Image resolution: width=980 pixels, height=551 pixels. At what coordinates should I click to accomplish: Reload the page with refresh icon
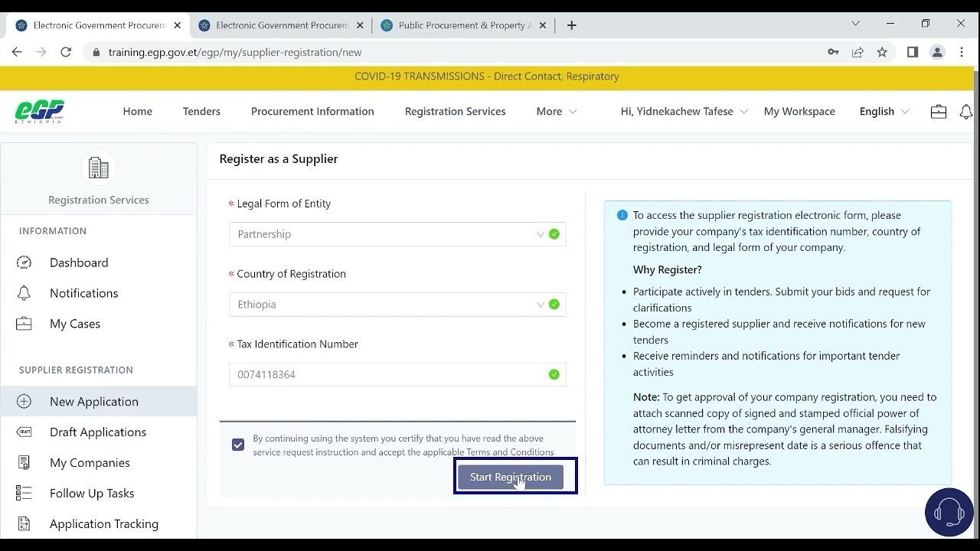point(66,52)
